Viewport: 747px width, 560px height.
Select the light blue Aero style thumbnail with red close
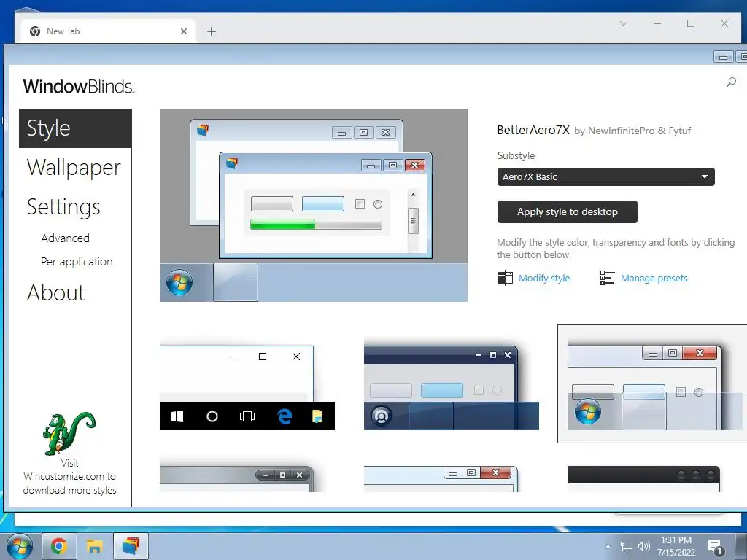(x=441, y=478)
